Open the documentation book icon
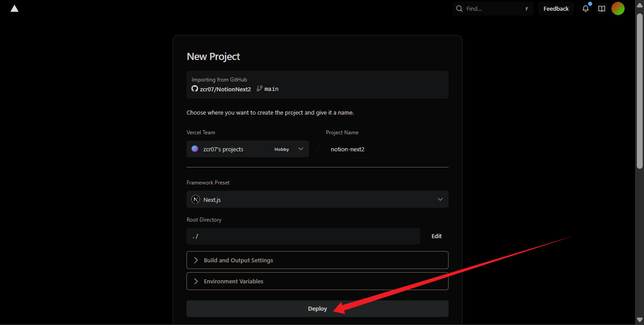Image resolution: width=644 pixels, height=325 pixels. [602, 9]
